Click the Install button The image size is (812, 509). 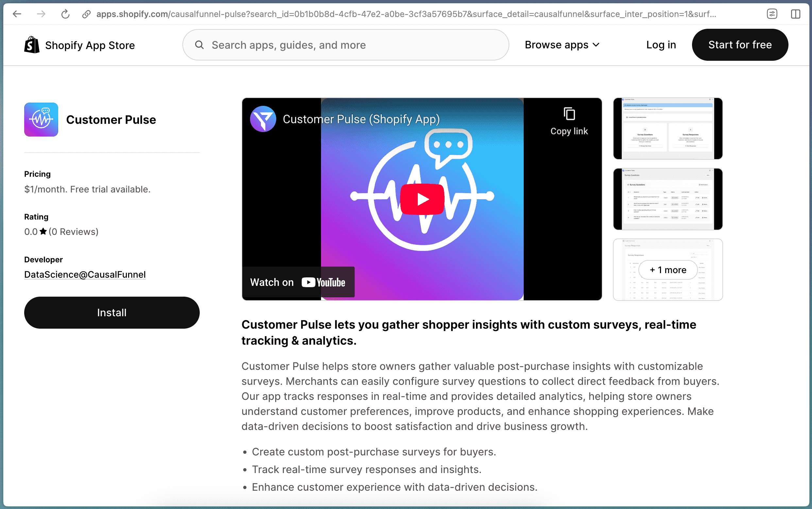click(x=111, y=312)
